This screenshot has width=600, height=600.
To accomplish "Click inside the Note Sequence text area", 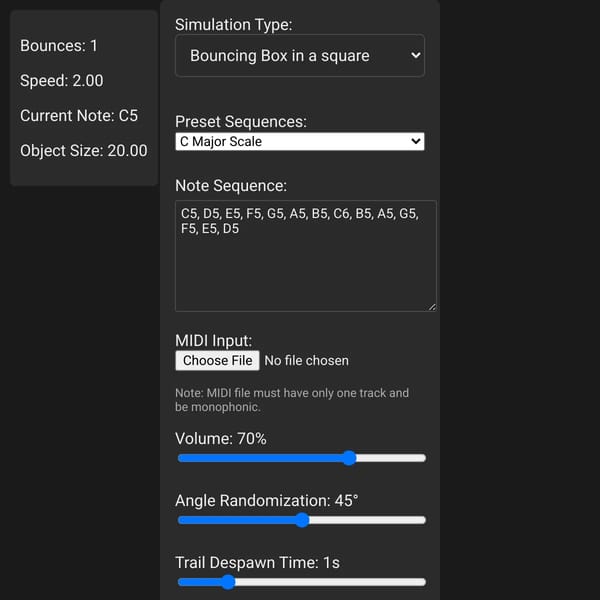I will pyautogui.click(x=305, y=256).
